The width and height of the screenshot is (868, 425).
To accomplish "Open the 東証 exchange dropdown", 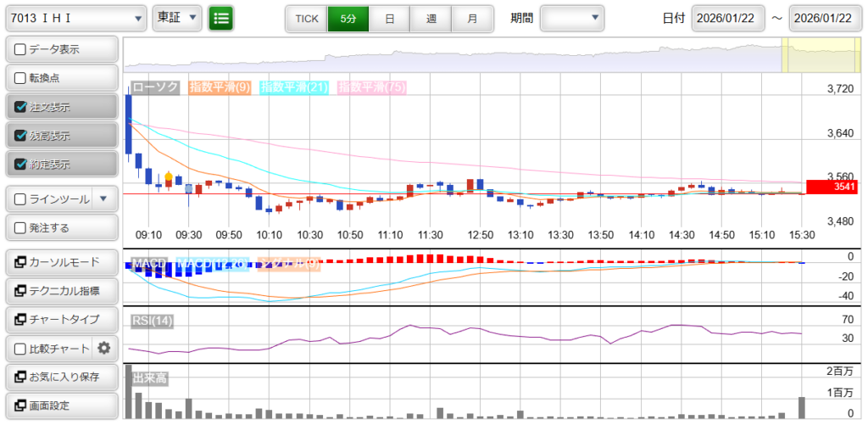I will pos(177,18).
